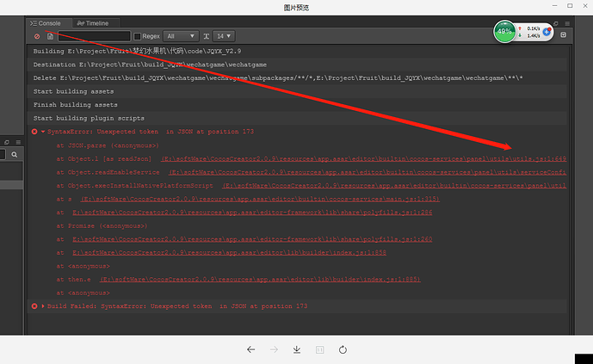This screenshot has height=364, width=593.
Task: Download the previewed image
Action: pyautogui.click(x=297, y=349)
